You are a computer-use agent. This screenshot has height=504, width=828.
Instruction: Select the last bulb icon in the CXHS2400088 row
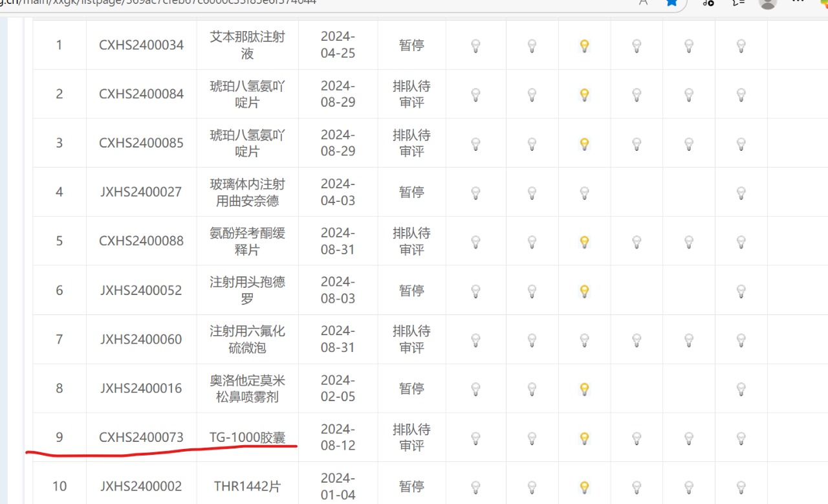coord(741,241)
